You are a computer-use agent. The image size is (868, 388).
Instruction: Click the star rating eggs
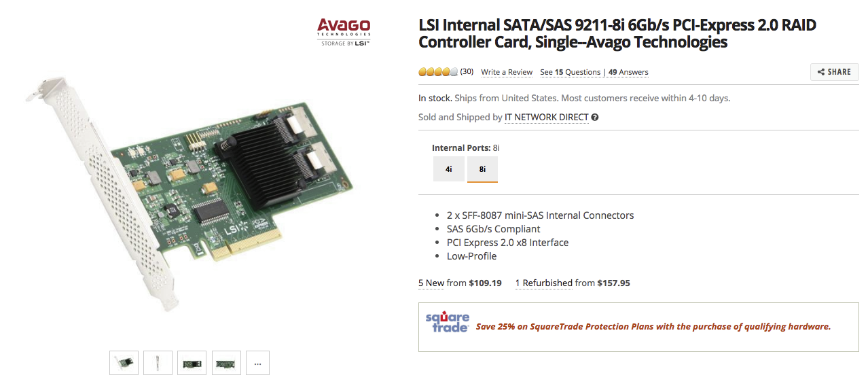tap(438, 72)
